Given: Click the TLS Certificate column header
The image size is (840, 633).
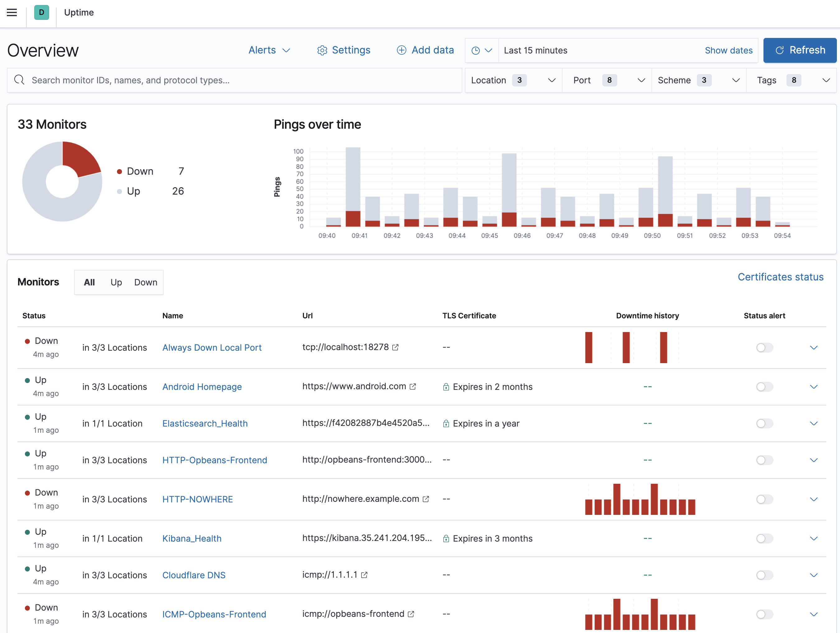Looking at the screenshot, I should (469, 316).
